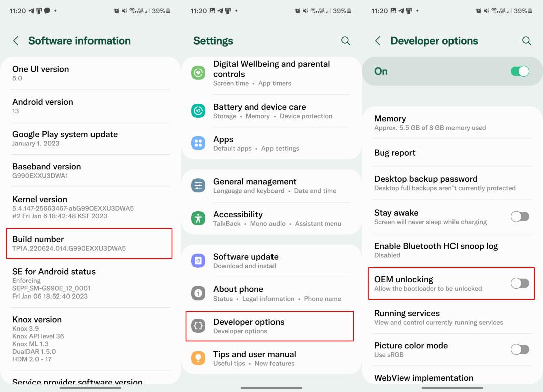Tap Software information page title

[x=79, y=41]
